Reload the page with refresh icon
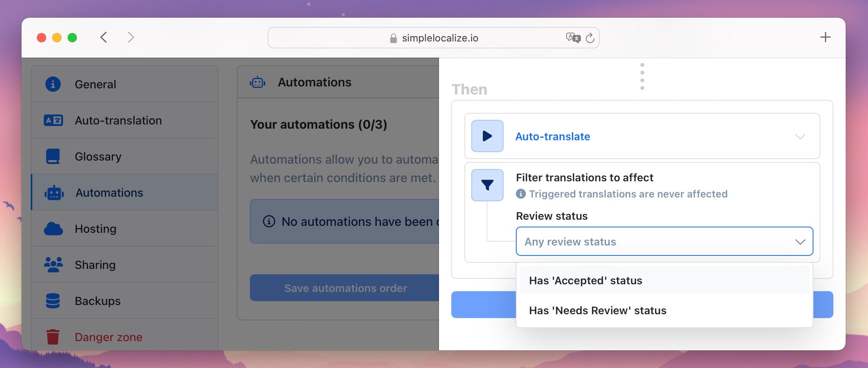The height and width of the screenshot is (368, 868). (590, 38)
